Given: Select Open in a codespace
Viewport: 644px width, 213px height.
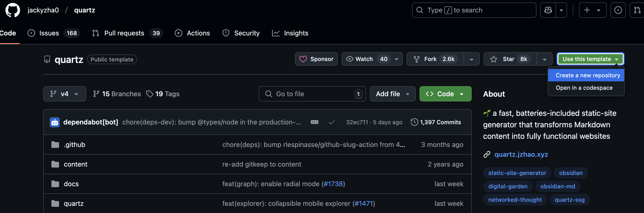Looking at the screenshot, I should 586,88.
